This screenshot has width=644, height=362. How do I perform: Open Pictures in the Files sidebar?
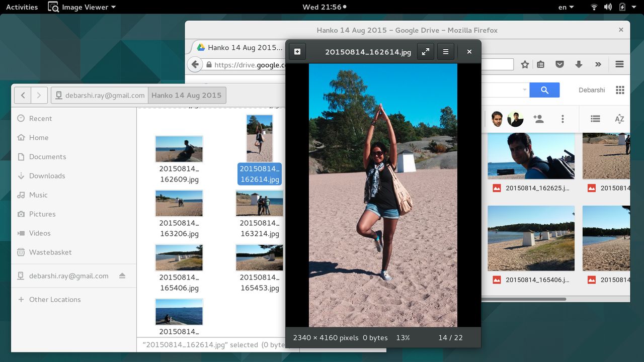42,214
